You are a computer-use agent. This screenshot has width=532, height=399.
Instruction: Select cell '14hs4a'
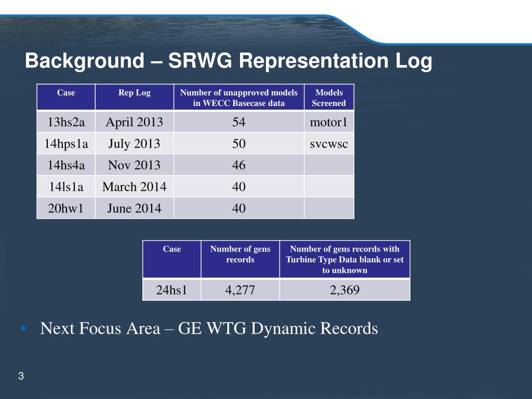(66, 165)
